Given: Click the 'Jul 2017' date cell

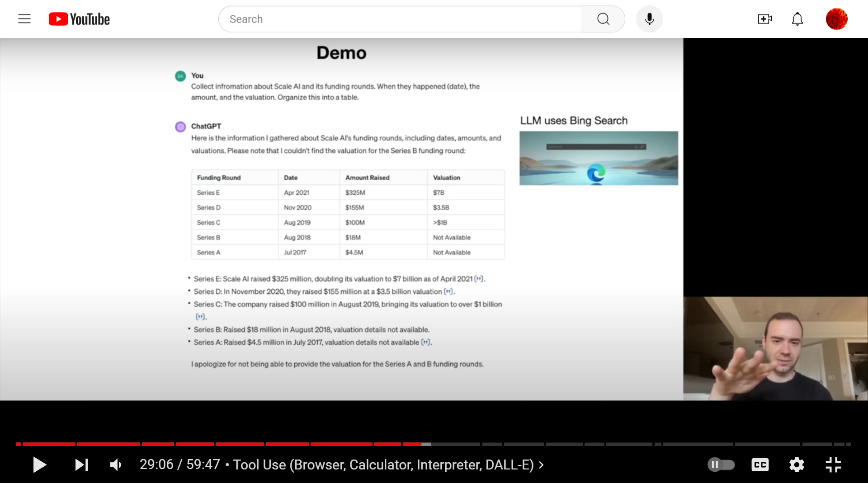Looking at the screenshot, I should pos(295,252).
